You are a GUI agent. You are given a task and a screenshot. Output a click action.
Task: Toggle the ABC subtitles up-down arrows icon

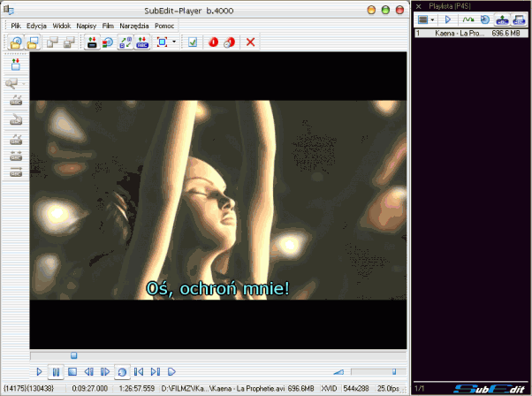pos(142,42)
